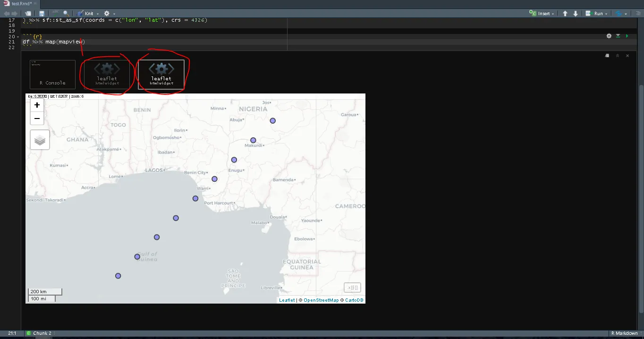Run all chunks above icon
Viewport: 644px width, 339px height.
pyautogui.click(x=618, y=36)
